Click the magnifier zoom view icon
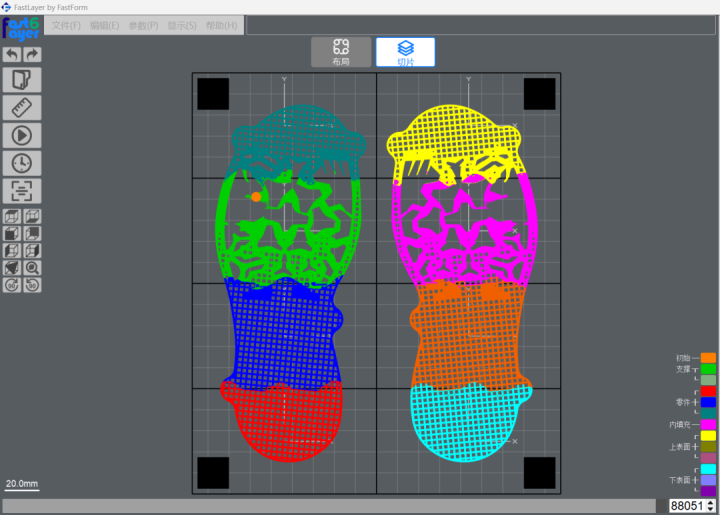 32,268
